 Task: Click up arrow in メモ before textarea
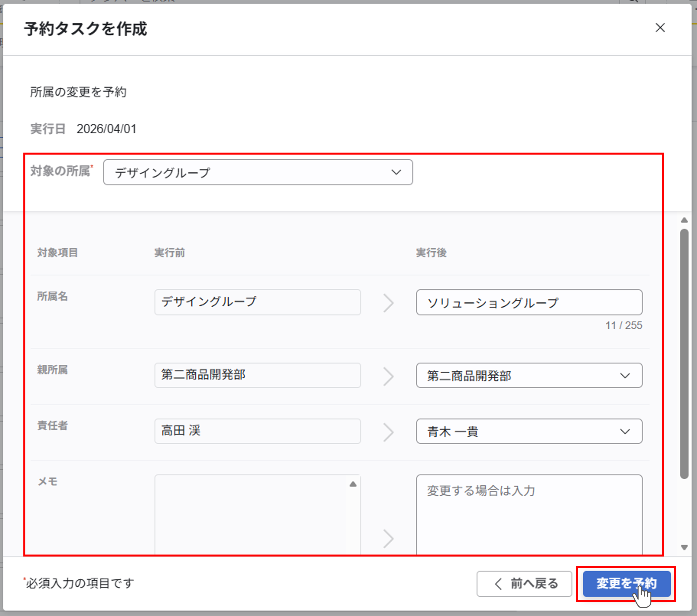(x=353, y=484)
